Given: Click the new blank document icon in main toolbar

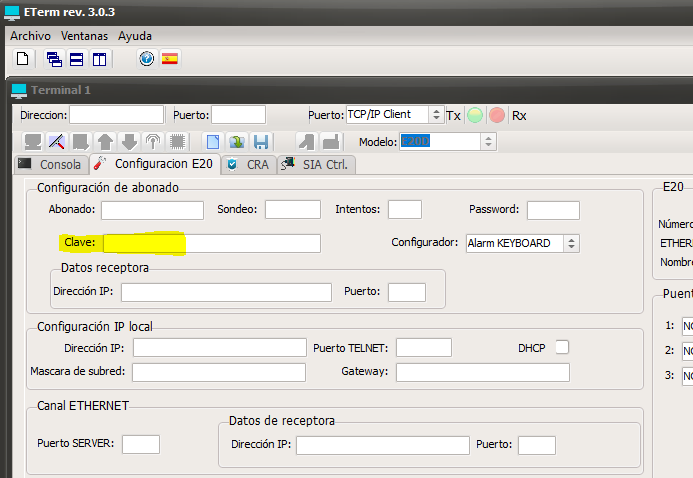Looking at the screenshot, I should click(23, 59).
